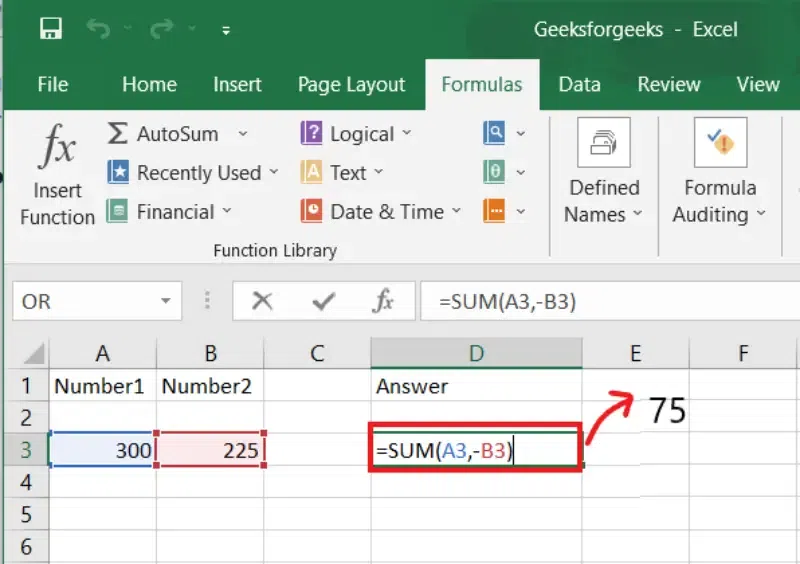Viewport: 800px width, 564px height.
Task: Click the AutoSum sigma icon
Action: click(118, 134)
